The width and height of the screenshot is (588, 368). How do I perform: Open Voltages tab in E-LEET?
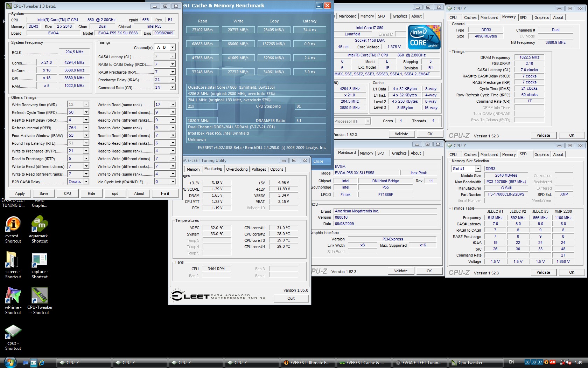pos(259,169)
